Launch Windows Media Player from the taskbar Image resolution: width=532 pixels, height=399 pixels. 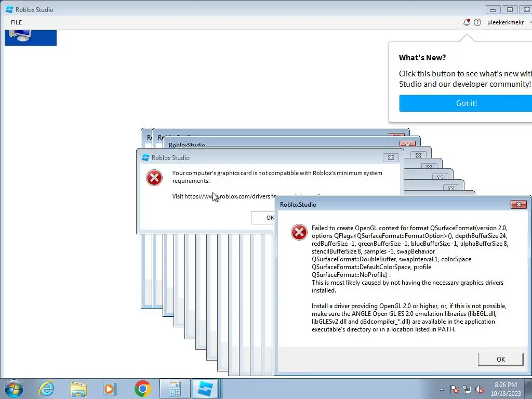pos(109,389)
